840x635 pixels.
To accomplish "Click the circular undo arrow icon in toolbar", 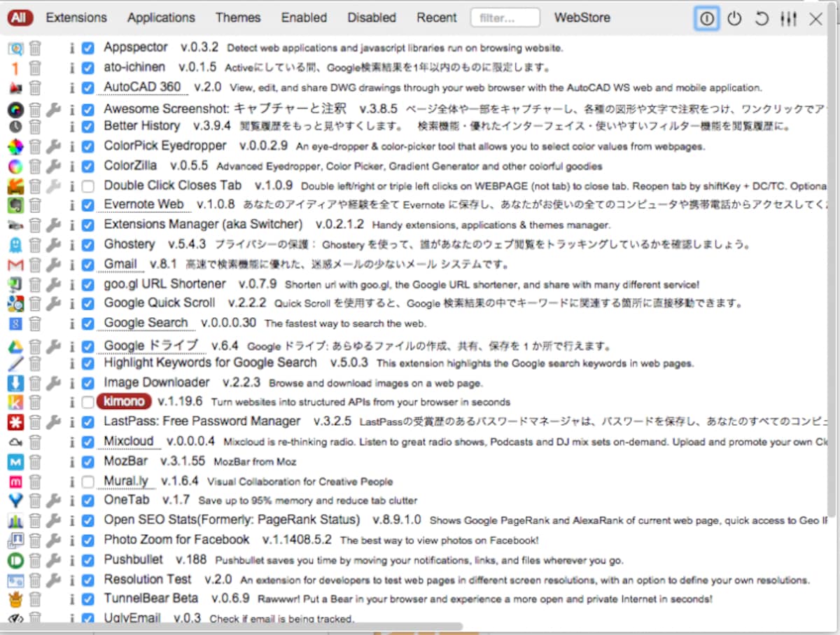I will (x=762, y=19).
